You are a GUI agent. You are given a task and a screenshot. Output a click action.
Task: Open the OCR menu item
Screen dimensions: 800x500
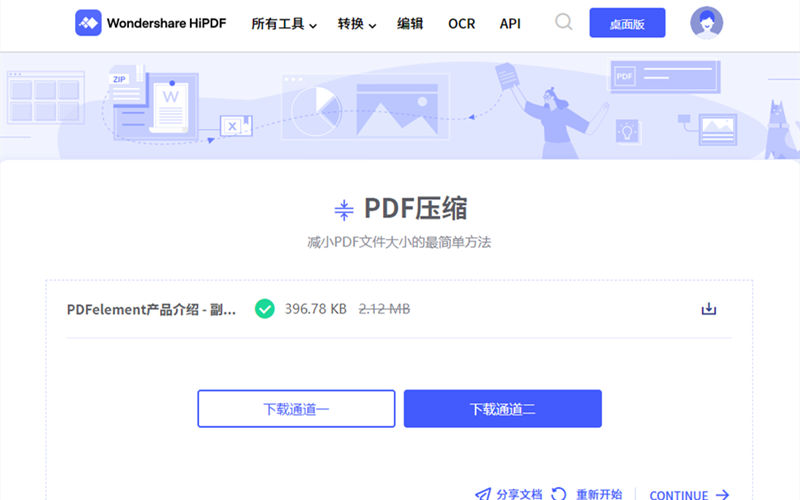click(462, 23)
